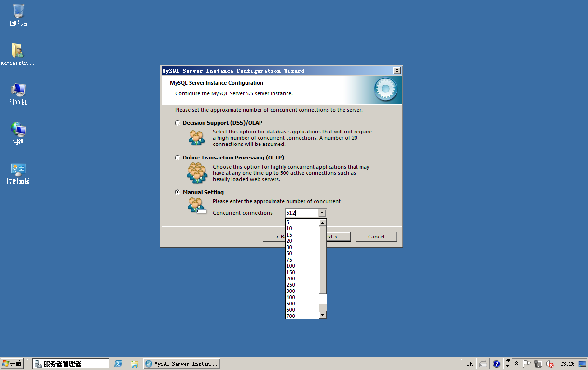Pick 150 in the connections list
Screen dimensions: 588x370
click(x=302, y=272)
